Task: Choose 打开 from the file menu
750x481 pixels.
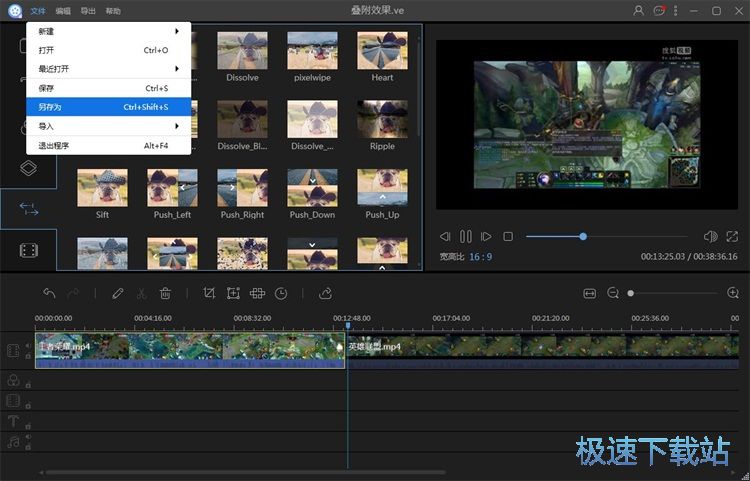Action: [109, 50]
